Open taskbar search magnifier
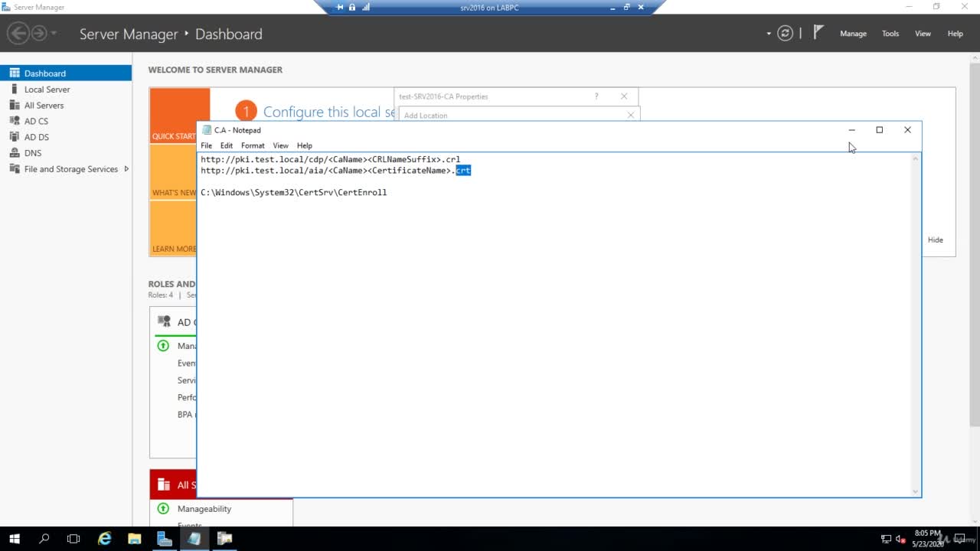 click(x=44, y=539)
